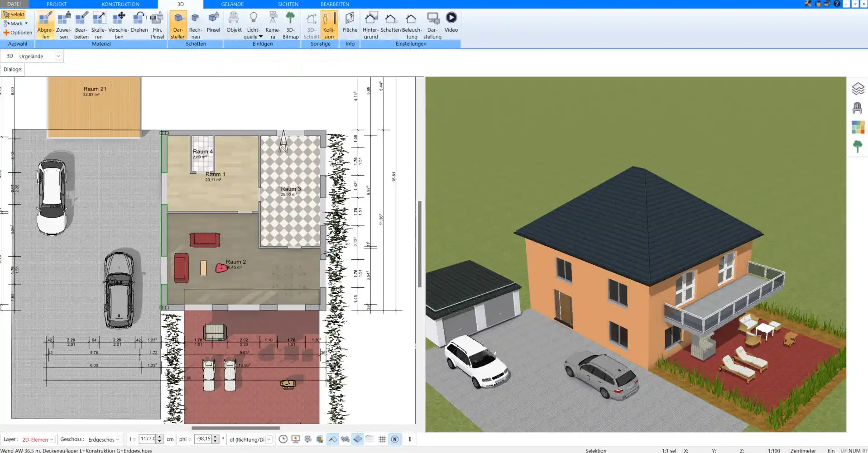This screenshot has height=453, width=868.
Task: Click the Hin. Pinsel tool
Action: tap(157, 25)
